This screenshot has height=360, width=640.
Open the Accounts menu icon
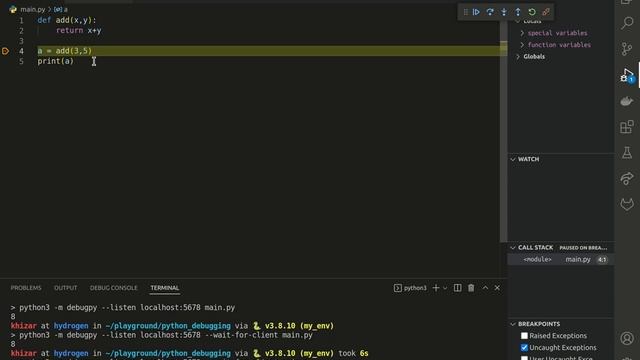[x=627, y=338]
